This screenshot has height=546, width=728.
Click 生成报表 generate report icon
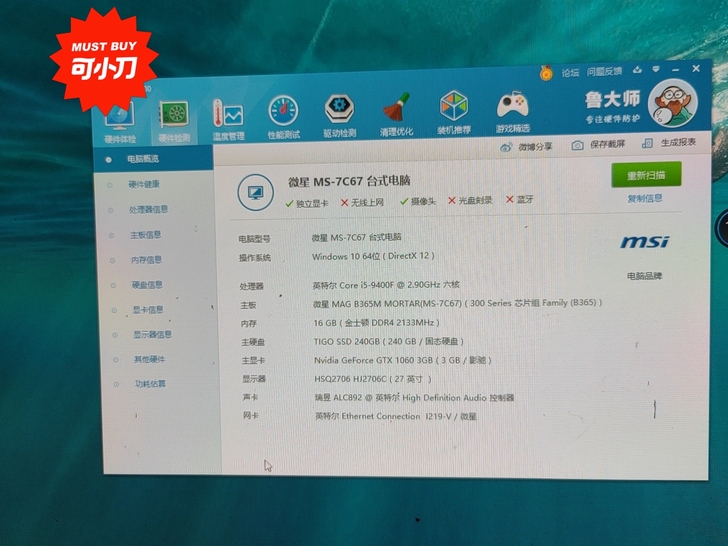coord(648,143)
